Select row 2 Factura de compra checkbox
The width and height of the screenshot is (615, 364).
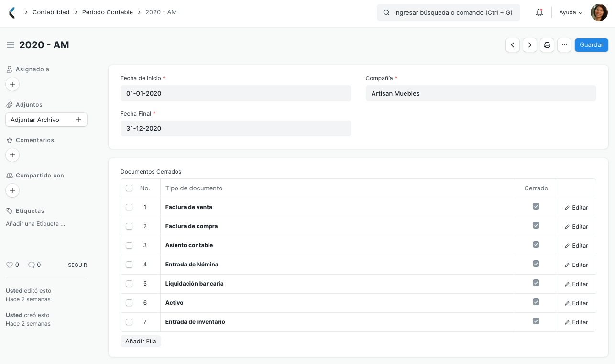[x=129, y=226]
